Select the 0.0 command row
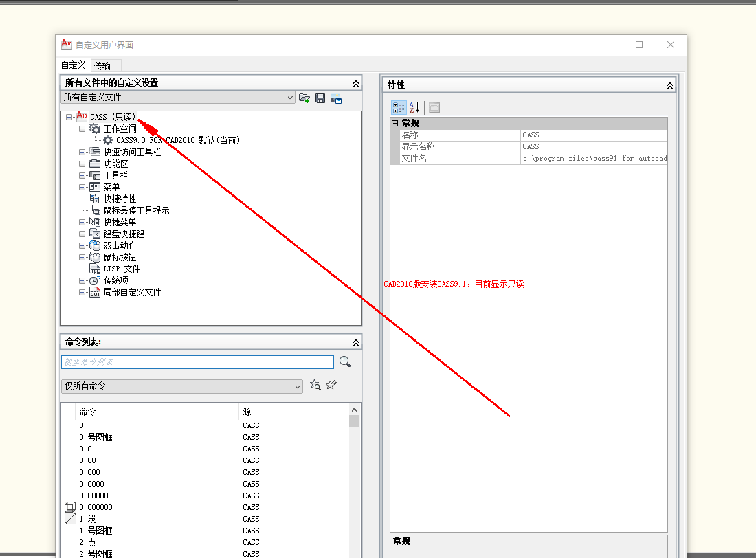 (85, 449)
